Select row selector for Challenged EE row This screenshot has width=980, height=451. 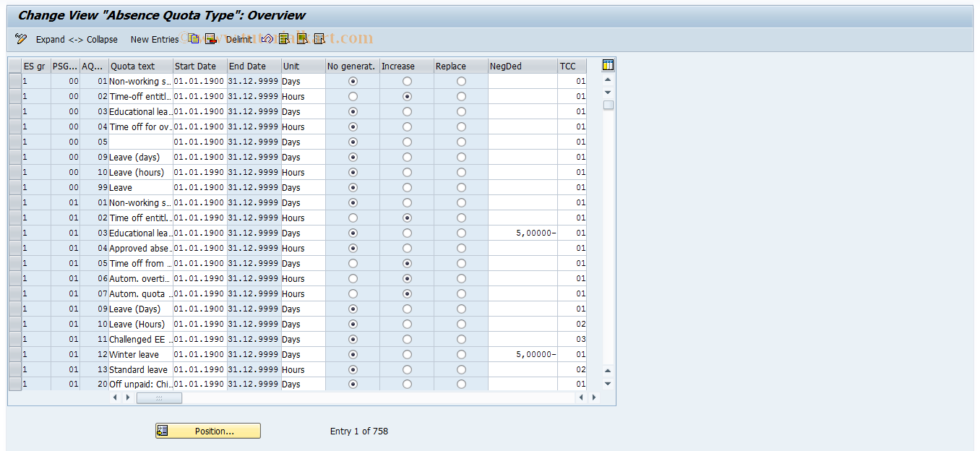tap(14, 339)
